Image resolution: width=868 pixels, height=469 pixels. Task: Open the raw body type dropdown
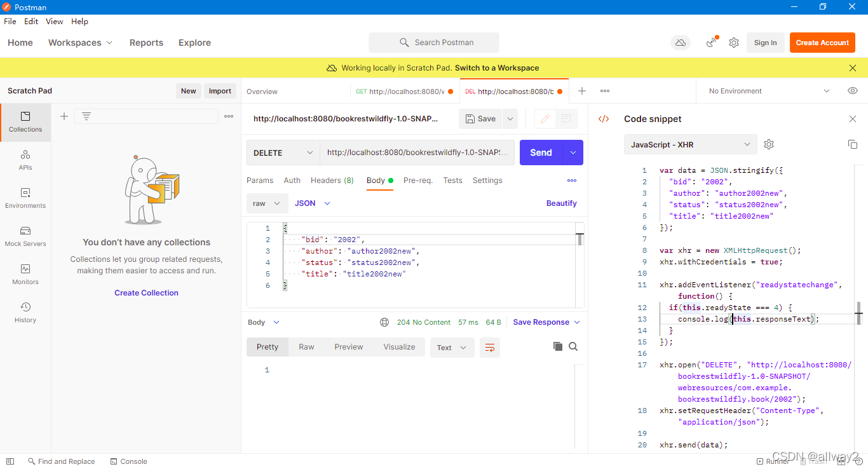267,203
